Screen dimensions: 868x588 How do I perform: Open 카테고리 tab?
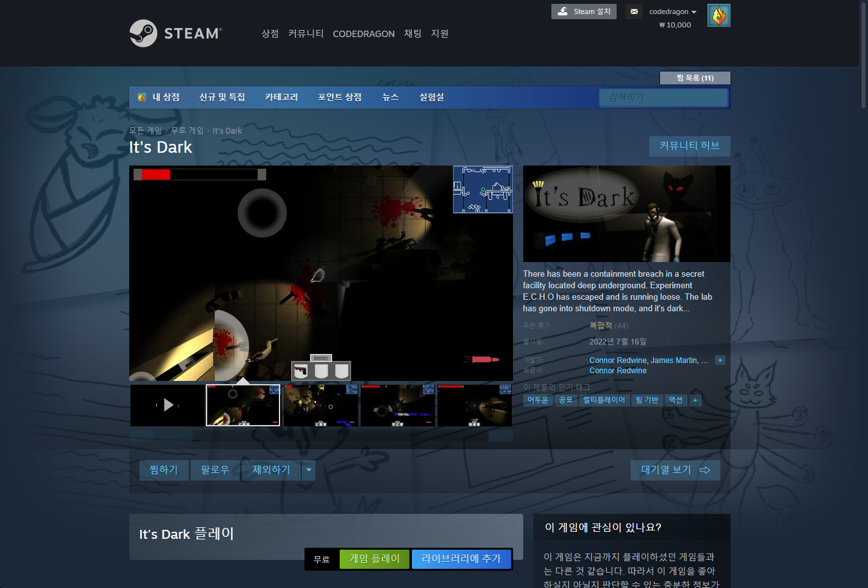[281, 97]
